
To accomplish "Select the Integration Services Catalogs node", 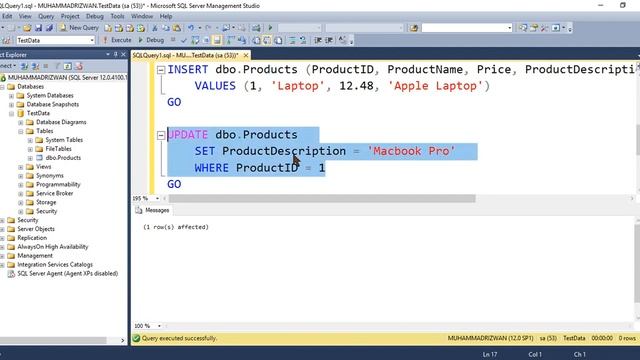I will pos(55,264).
